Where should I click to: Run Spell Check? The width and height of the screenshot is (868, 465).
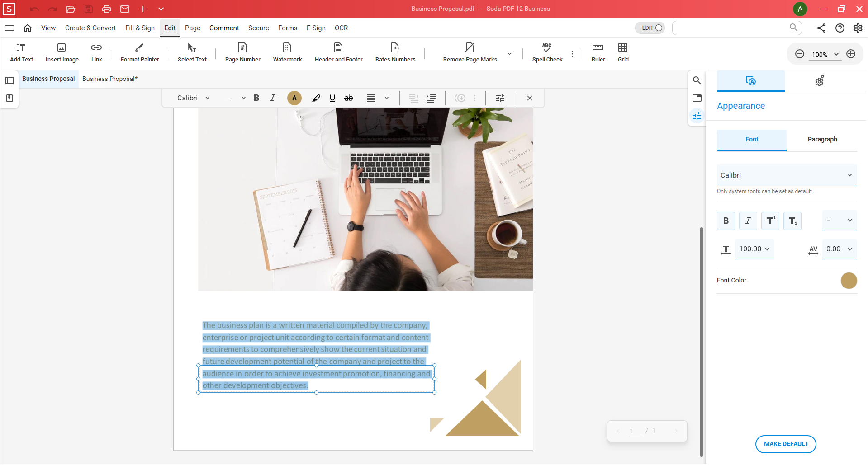[547, 53]
